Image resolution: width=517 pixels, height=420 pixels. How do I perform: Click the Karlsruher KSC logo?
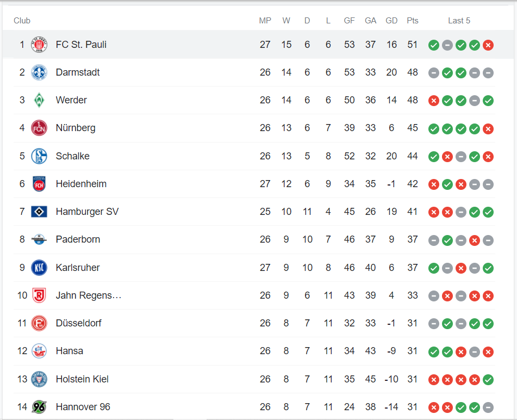pos(39,268)
